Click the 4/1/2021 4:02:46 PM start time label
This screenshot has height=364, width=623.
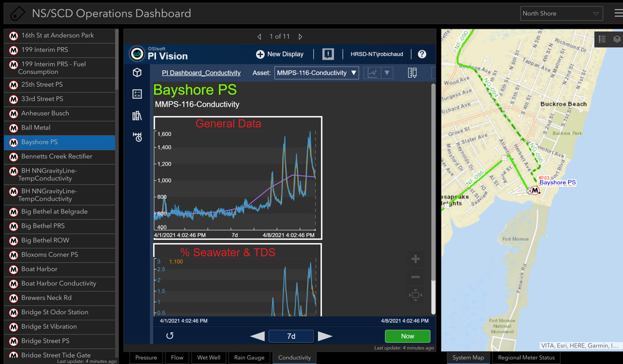click(x=183, y=321)
